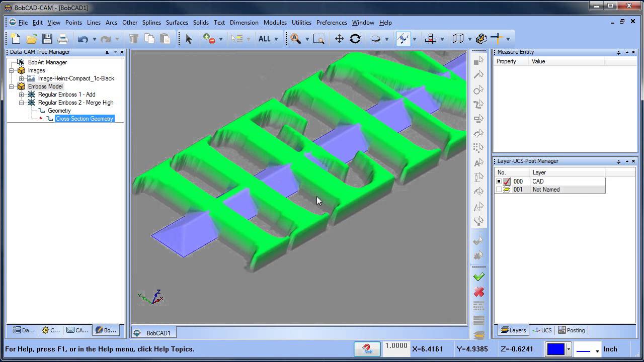
Task: Open the Splines menu
Action: [x=151, y=23]
